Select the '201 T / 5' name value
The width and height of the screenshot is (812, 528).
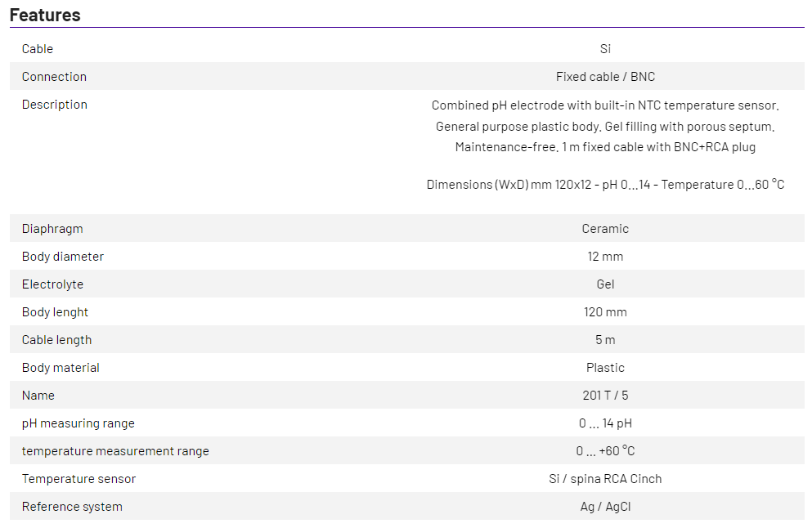click(605, 396)
